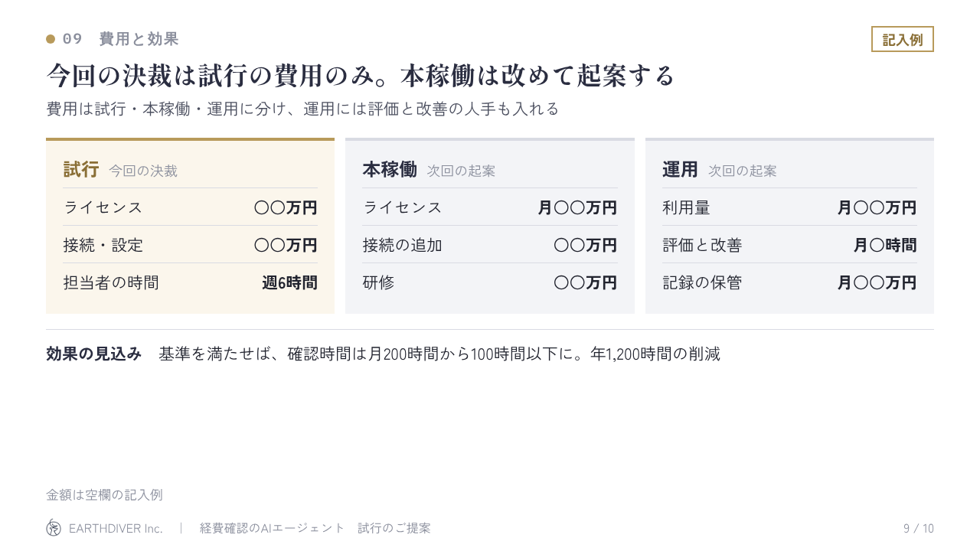Click the page number 9 / 10
The image size is (980, 551).
[x=919, y=528]
